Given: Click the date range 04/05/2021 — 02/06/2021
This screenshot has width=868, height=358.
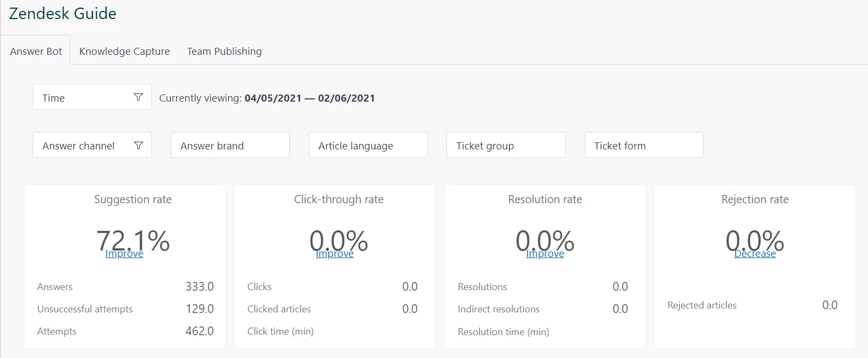Looking at the screenshot, I should coord(310,98).
